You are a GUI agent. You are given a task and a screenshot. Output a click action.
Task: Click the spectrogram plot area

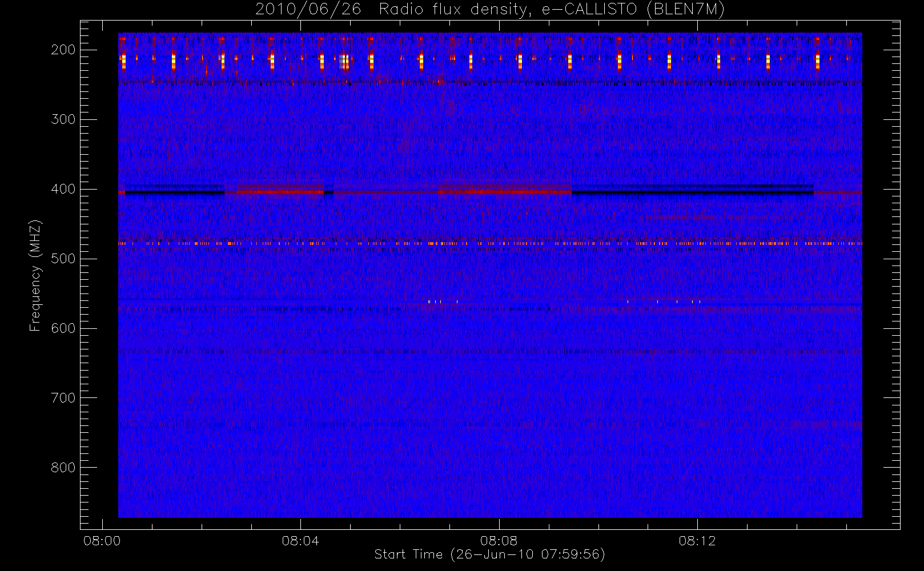point(490,275)
